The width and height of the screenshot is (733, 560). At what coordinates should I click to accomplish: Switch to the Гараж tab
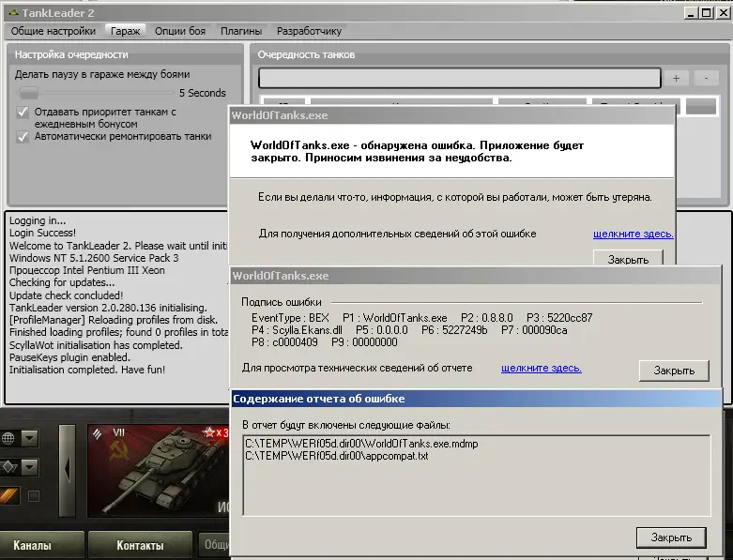(125, 31)
